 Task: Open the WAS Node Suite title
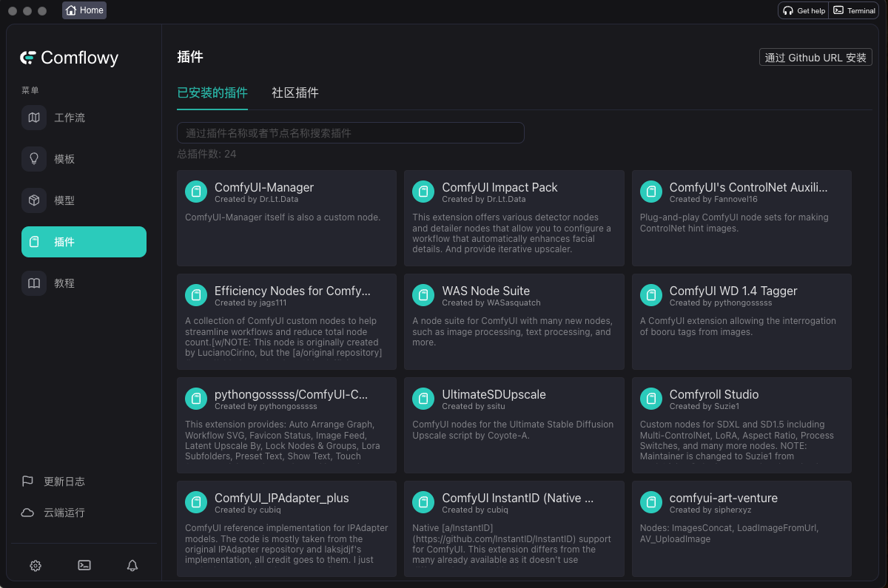[x=485, y=291]
